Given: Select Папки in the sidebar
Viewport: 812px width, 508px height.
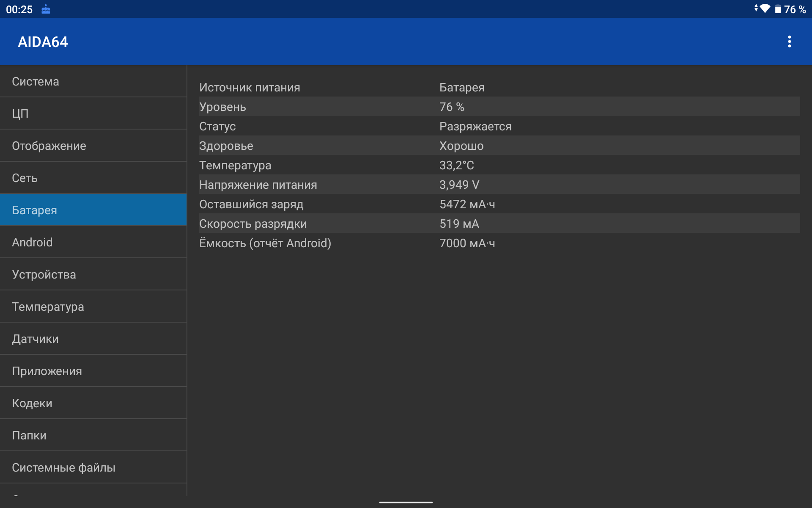Looking at the screenshot, I should 93,435.
